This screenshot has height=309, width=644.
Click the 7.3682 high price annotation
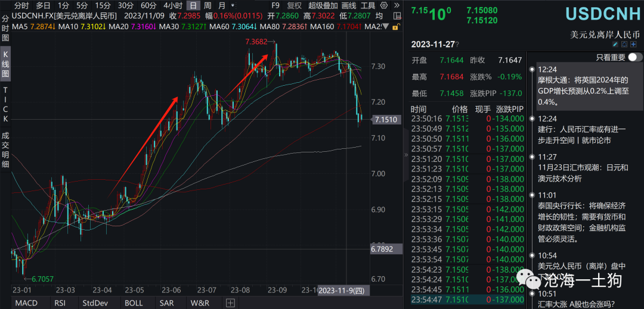click(x=256, y=42)
